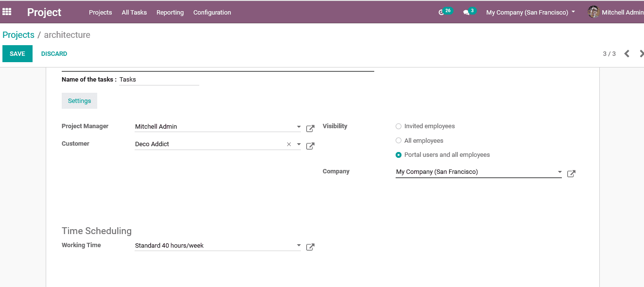Open the All Tasks menu
This screenshot has height=287, width=644.
click(134, 12)
